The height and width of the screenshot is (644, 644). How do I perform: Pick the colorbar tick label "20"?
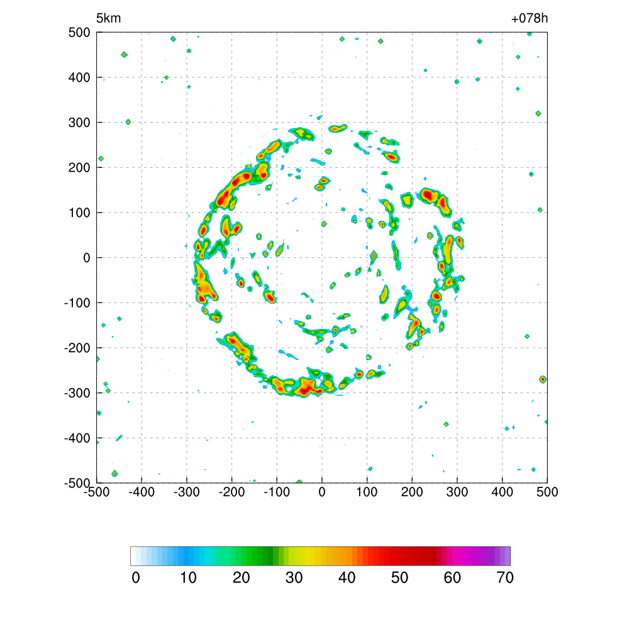241,578
